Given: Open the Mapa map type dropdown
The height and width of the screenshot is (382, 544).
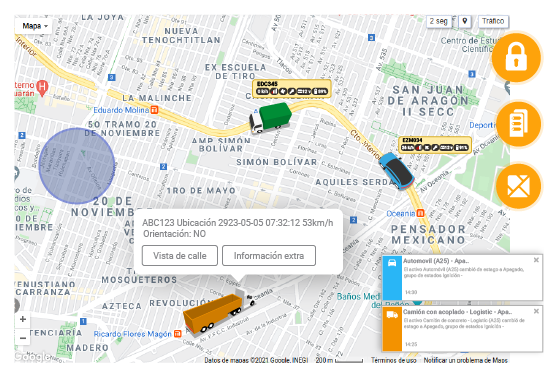Looking at the screenshot, I should tap(34, 26).
